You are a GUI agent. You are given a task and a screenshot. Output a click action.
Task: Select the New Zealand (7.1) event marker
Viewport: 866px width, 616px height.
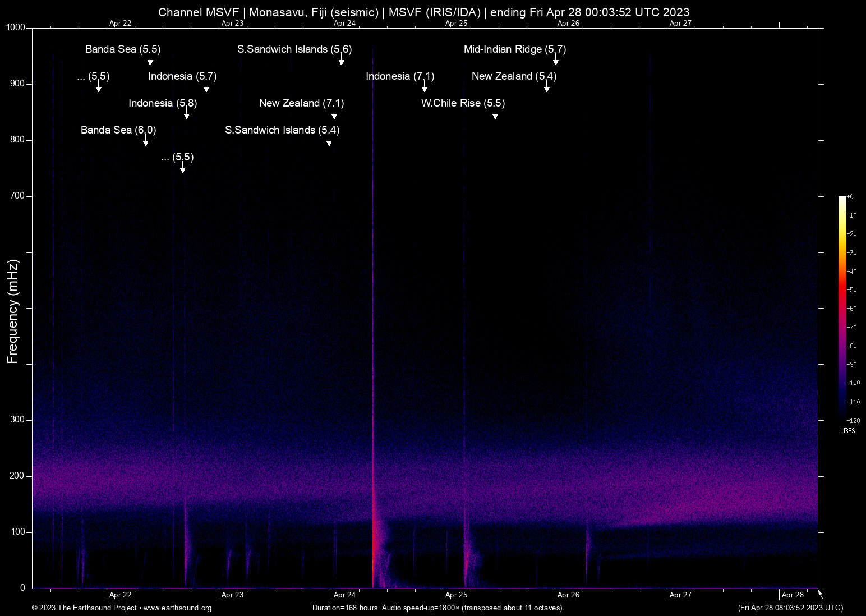pyautogui.click(x=334, y=114)
